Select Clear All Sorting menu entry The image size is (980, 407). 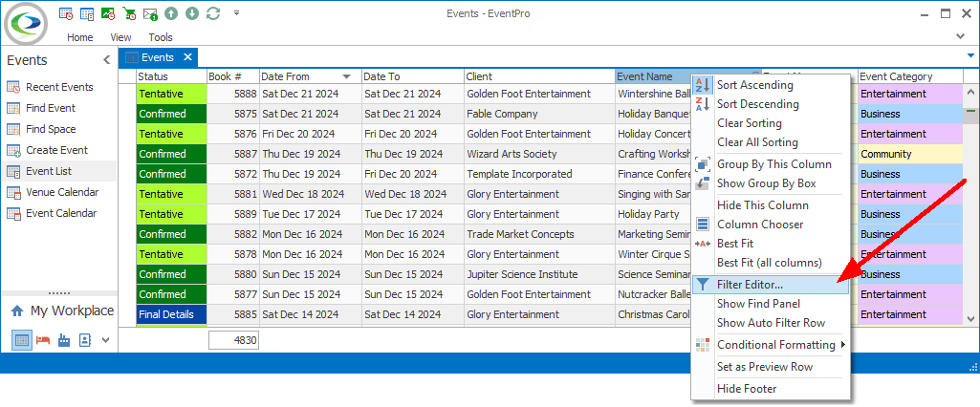770,143
